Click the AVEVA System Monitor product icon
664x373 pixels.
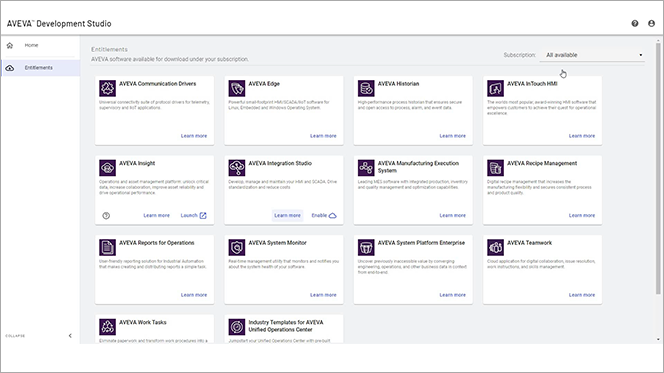tap(237, 247)
